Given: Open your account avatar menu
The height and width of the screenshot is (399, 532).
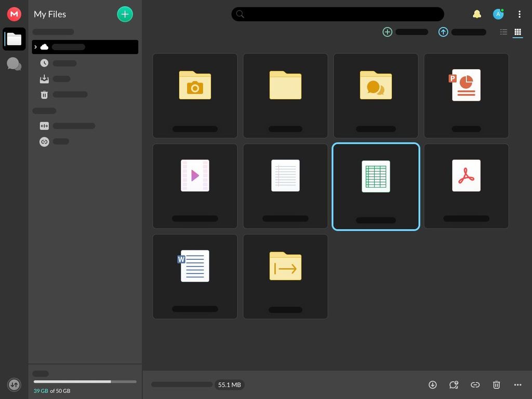Looking at the screenshot, I should coord(498,14).
